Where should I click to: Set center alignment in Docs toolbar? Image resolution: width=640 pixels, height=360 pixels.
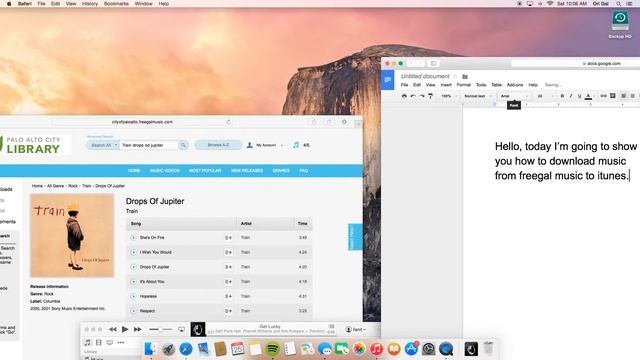pos(633,96)
